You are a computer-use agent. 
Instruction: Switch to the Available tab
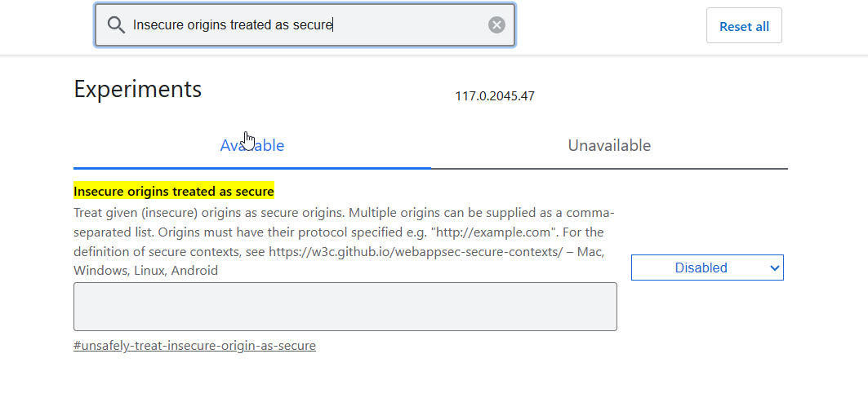252,146
